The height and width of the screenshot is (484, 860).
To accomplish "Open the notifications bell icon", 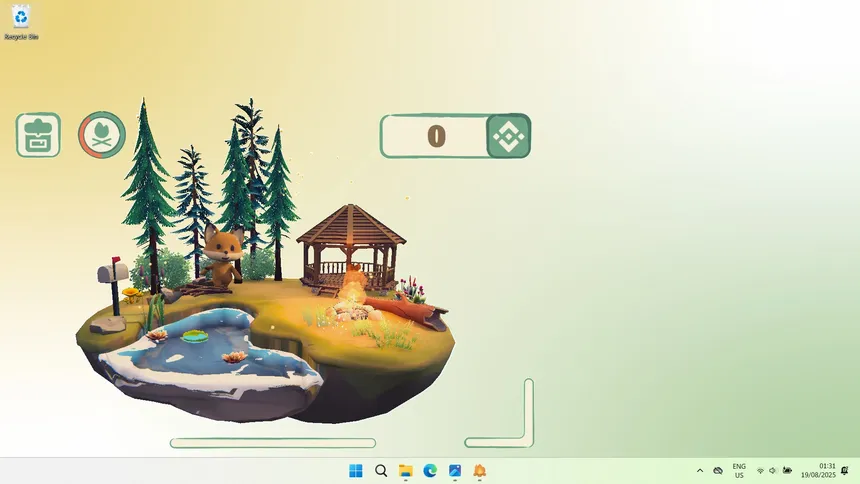I will pos(845,470).
